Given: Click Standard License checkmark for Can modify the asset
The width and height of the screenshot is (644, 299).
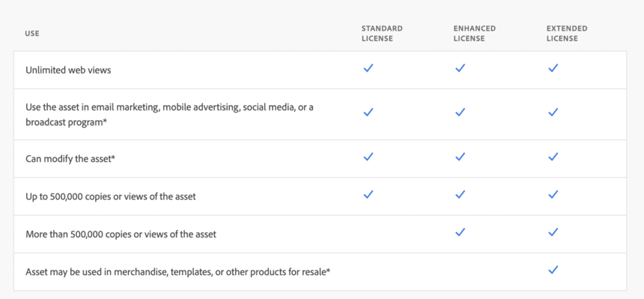Looking at the screenshot, I should pos(368,157).
